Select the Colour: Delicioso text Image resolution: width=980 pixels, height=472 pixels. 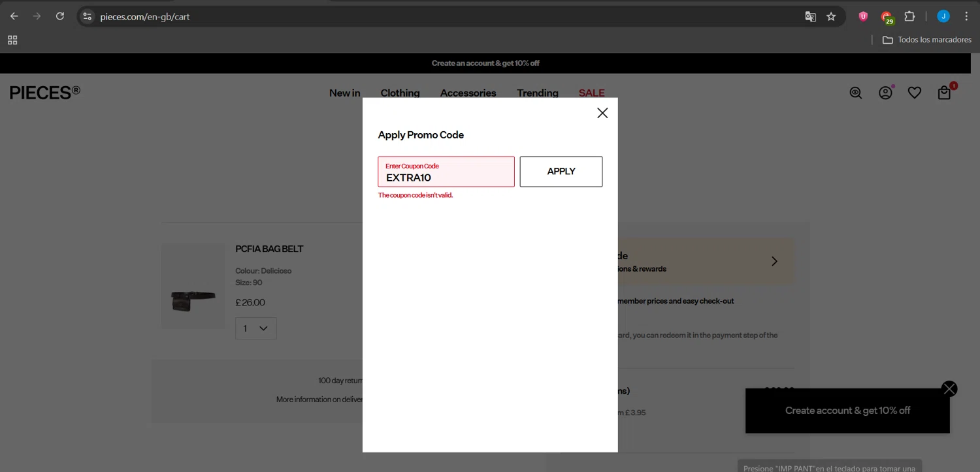pyautogui.click(x=263, y=271)
